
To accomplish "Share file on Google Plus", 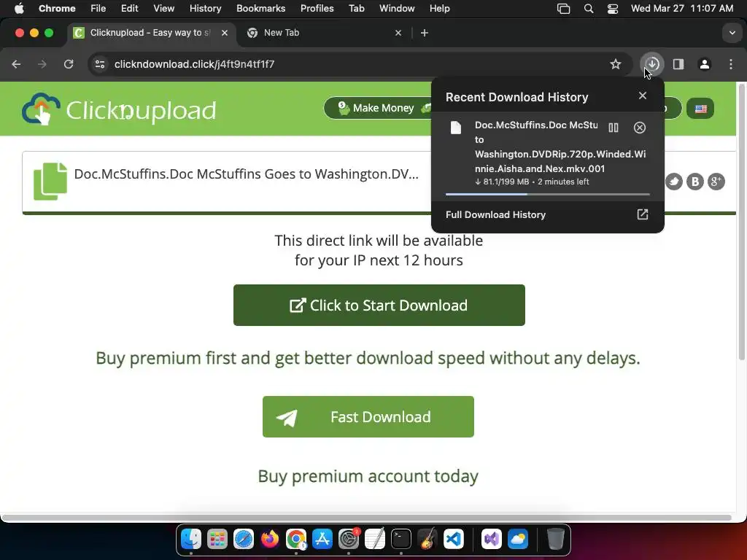I will (x=716, y=182).
